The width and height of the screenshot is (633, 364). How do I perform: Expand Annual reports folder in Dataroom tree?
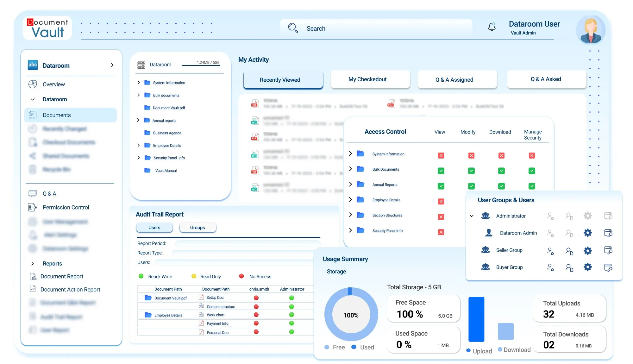pyautogui.click(x=138, y=120)
